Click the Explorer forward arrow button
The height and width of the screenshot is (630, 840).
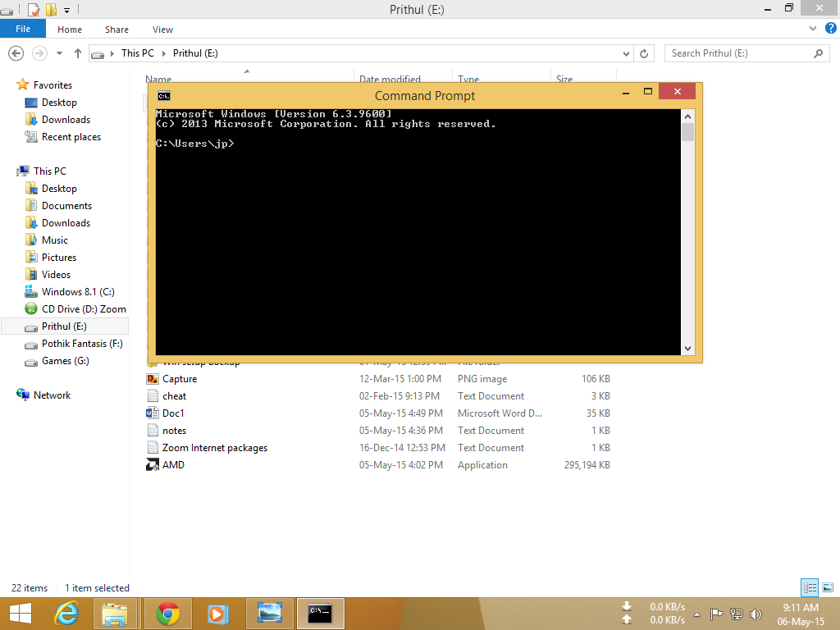pyautogui.click(x=39, y=53)
